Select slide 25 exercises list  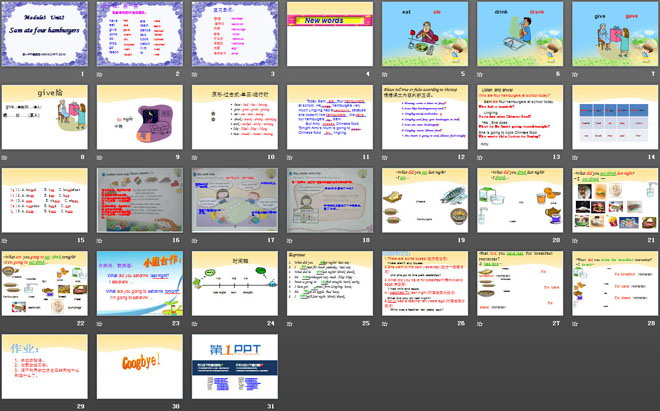tap(330, 283)
